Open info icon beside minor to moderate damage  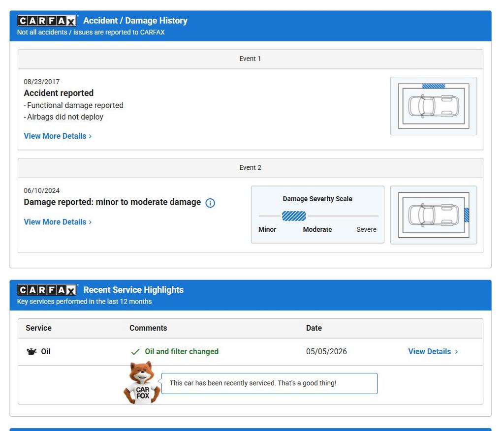point(210,203)
